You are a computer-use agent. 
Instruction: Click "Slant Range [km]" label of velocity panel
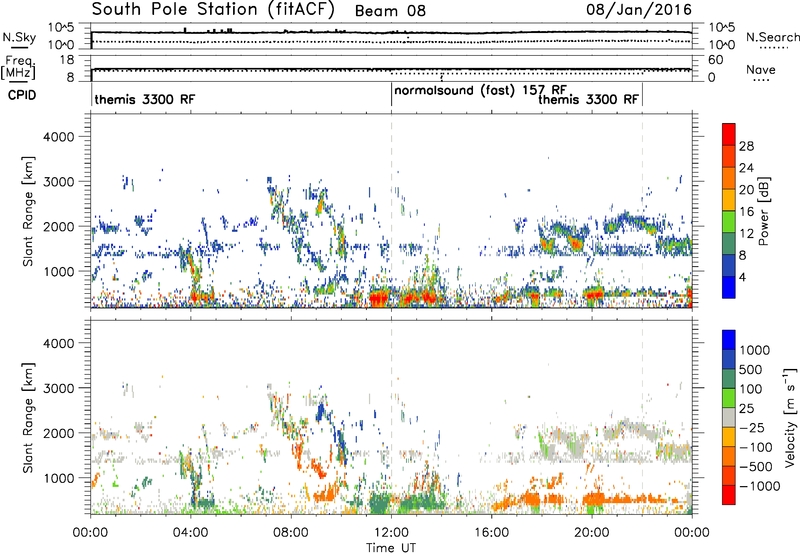pos(28,418)
